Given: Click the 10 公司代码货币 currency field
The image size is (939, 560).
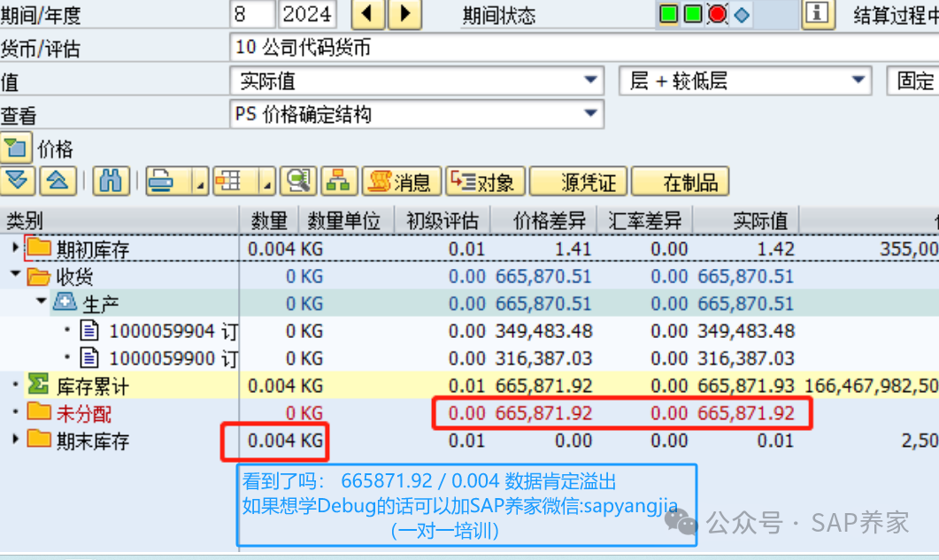Looking at the screenshot, I should coord(584,47).
